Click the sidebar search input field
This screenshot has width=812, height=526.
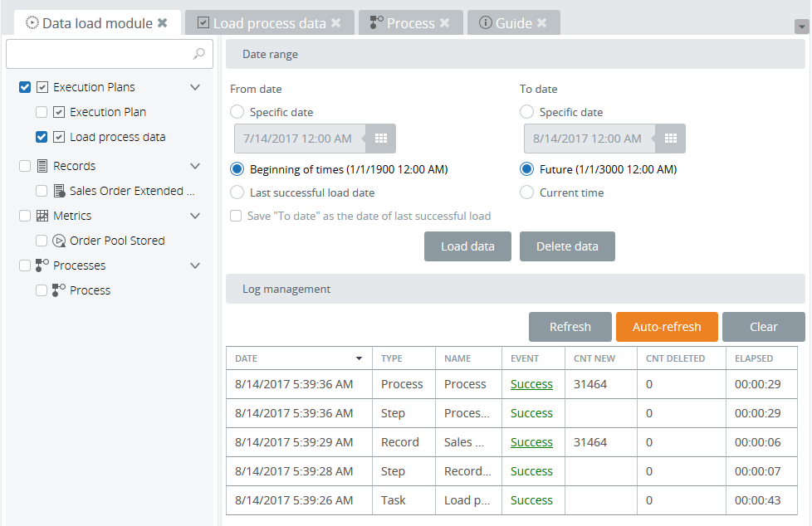click(x=100, y=54)
